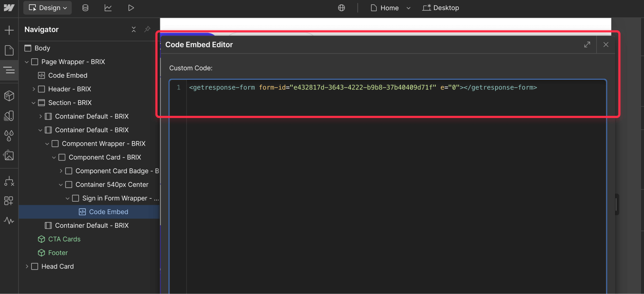644x294 pixels.
Task: Collapse Component Card - BRIX chevron
Action: coord(54,157)
